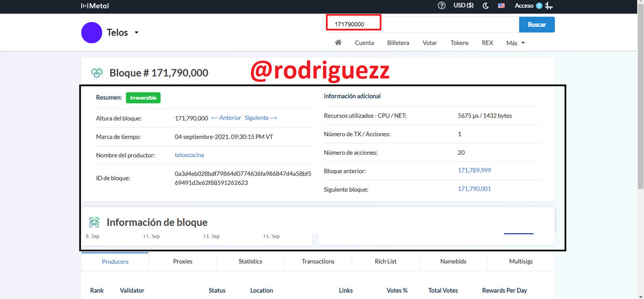
Task: Go to previous block via Anterior link
Action: (226, 118)
